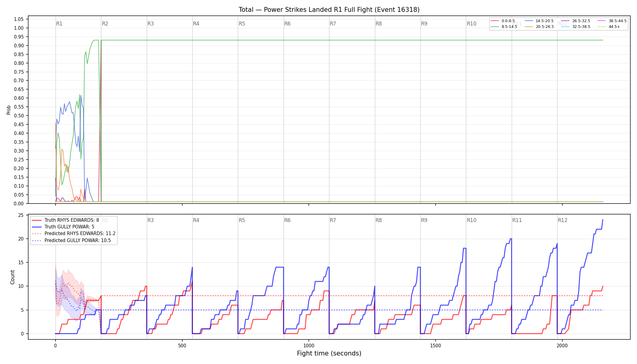Click the R5 round marker in the count chart
637x364 pixels.
(x=242, y=220)
